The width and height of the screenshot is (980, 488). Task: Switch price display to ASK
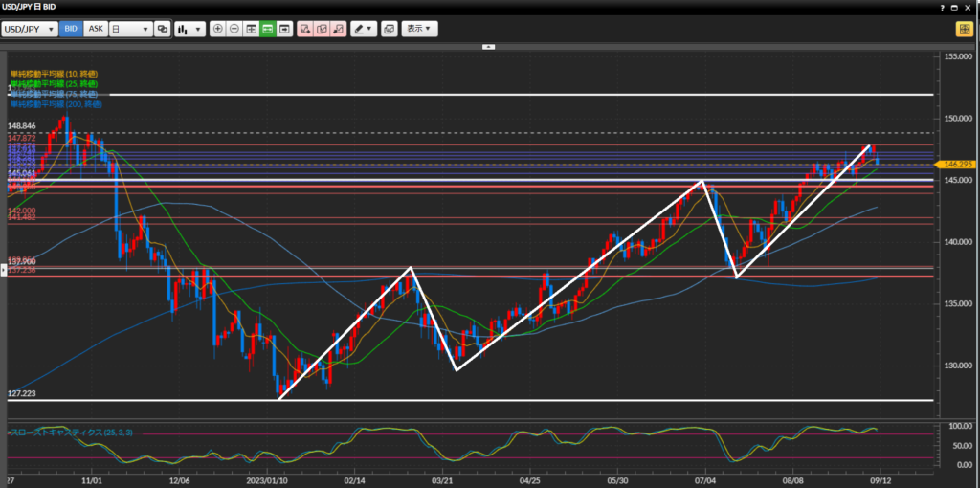96,29
